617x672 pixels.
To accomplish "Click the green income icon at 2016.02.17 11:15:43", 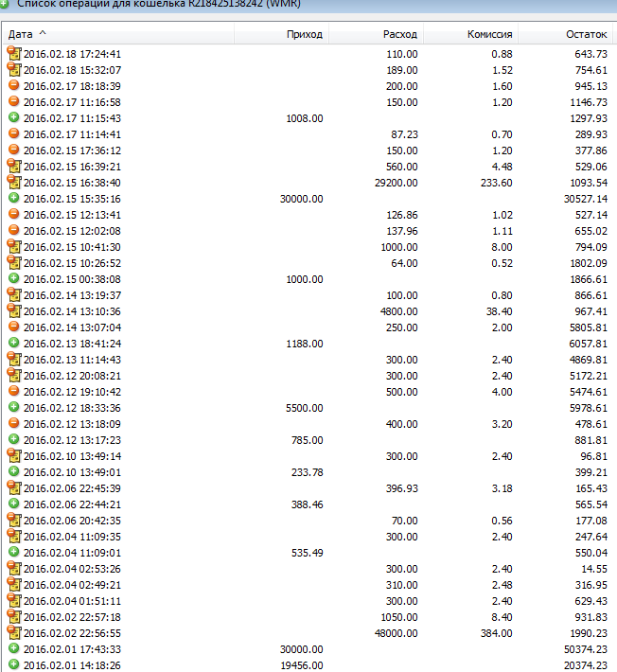I will point(13,117).
